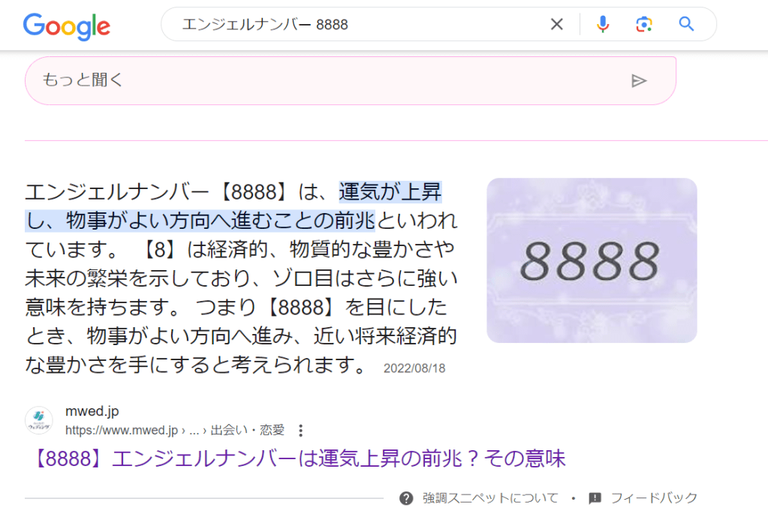Image resolution: width=768 pixels, height=532 pixels.
Task: Focus the エンジェルナンバー 8888 search field
Action: [360, 25]
